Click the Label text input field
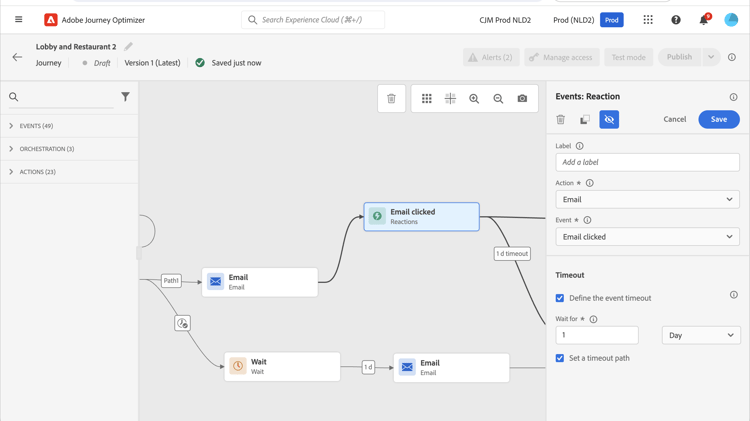Viewport: 750px width, 421px height. (x=647, y=162)
